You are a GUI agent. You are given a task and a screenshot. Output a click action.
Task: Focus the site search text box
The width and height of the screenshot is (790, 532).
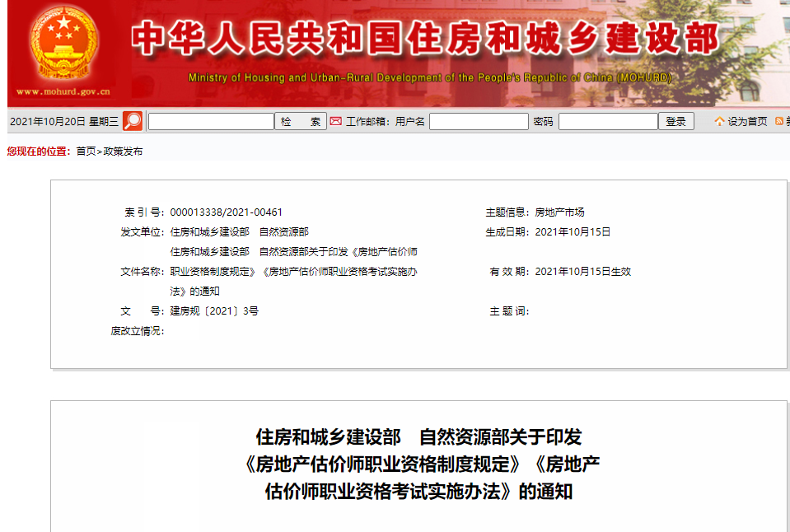[x=211, y=122]
